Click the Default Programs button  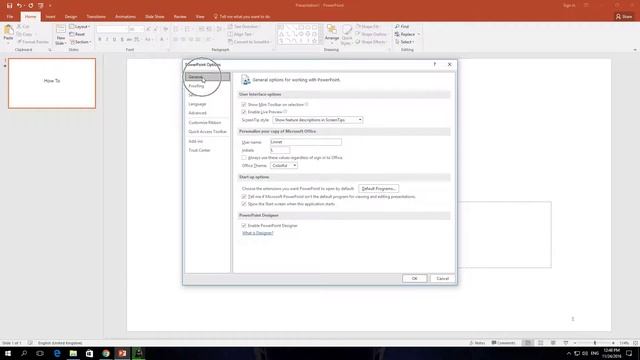(378, 189)
